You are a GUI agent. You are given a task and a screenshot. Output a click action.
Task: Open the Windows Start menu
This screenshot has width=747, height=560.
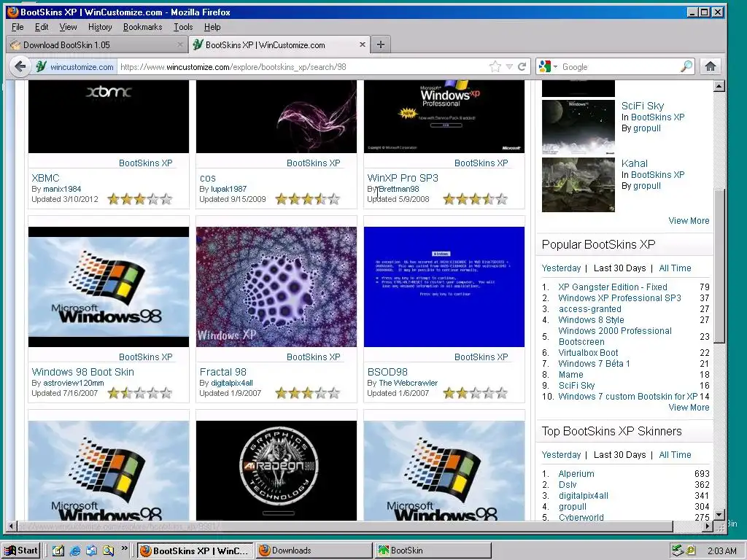[21, 551]
